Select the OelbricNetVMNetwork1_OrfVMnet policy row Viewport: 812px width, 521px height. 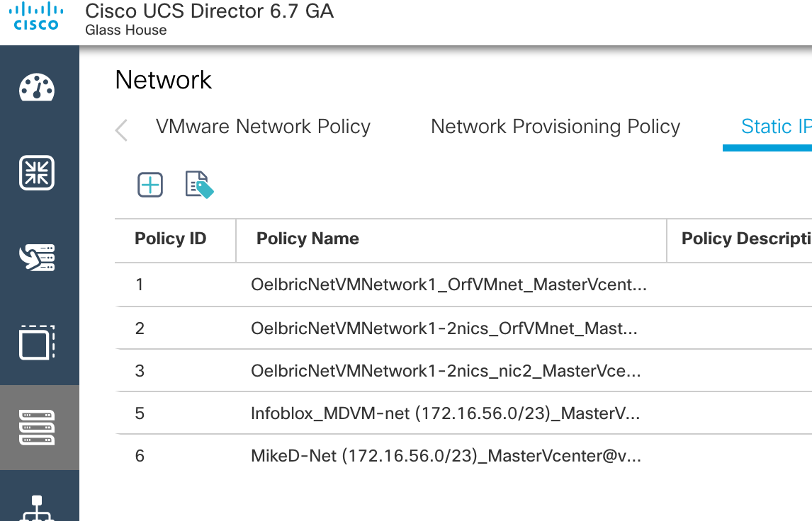[x=448, y=285]
